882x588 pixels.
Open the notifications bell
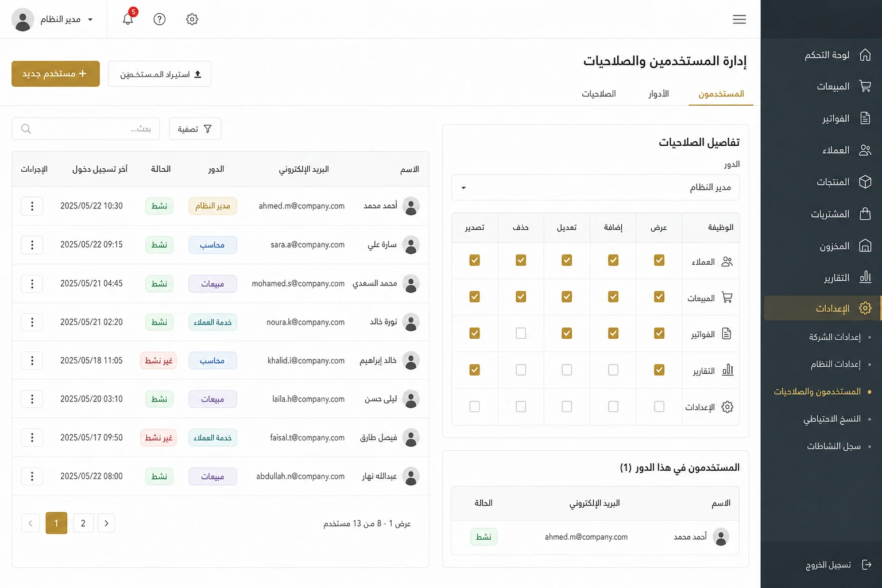point(128,19)
